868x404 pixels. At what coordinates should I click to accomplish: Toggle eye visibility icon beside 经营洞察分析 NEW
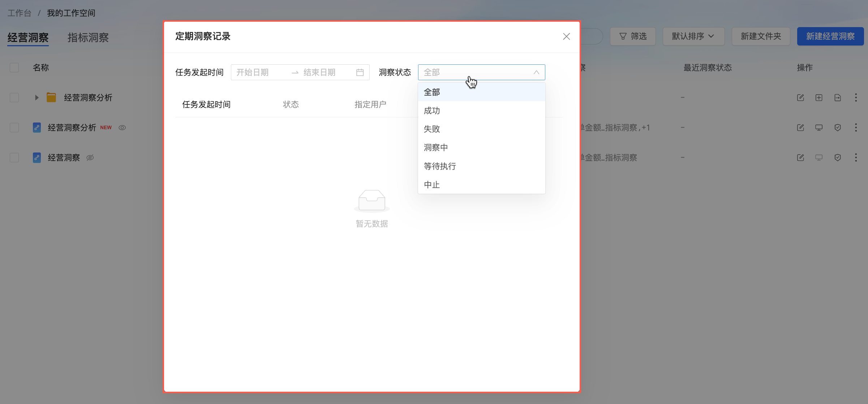point(122,128)
